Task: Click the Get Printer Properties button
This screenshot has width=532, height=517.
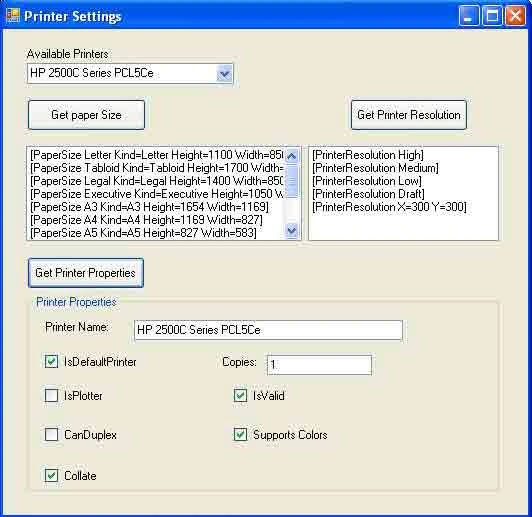Action: click(86, 273)
